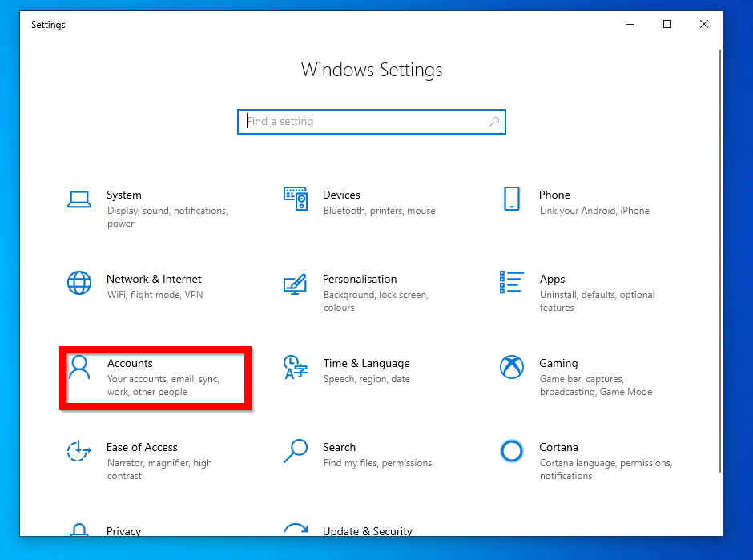Click the Time & Language icon

296,367
